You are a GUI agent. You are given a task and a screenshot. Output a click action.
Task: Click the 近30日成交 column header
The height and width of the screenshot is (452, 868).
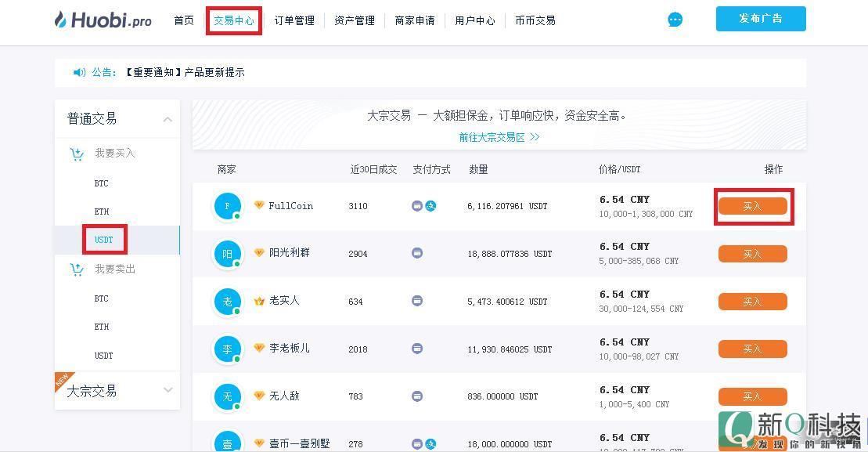tap(373, 169)
